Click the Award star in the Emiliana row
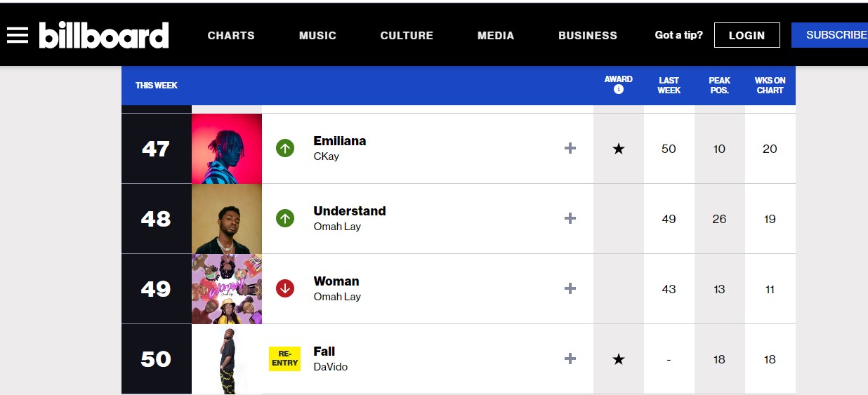The image size is (868, 395). click(619, 149)
